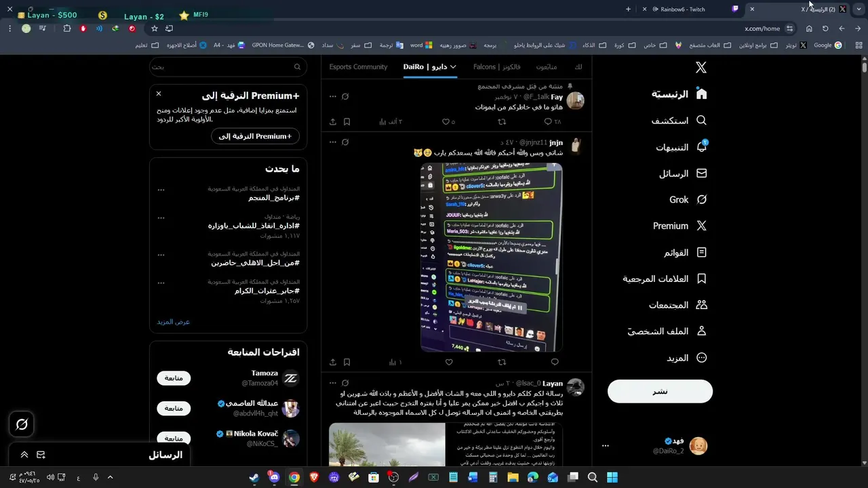Open Discord from the taskbar
Screen dimensions: 868x488
tap(273, 478)
